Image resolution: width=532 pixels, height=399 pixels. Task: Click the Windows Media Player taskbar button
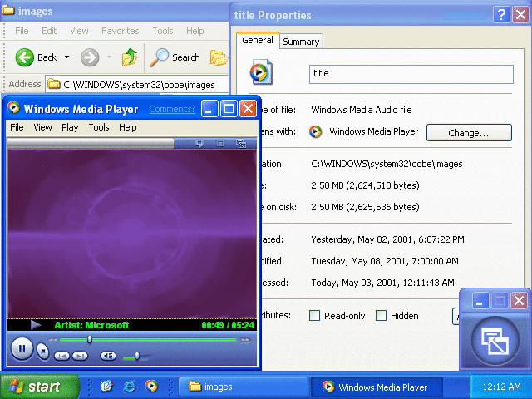point(377,387)
